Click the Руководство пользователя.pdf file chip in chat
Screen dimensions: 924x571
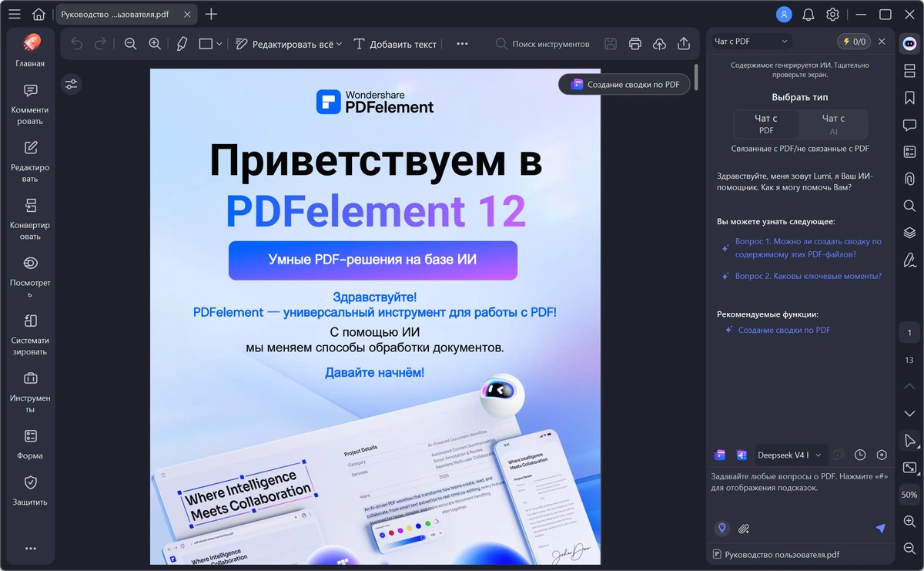pos(776,554)
